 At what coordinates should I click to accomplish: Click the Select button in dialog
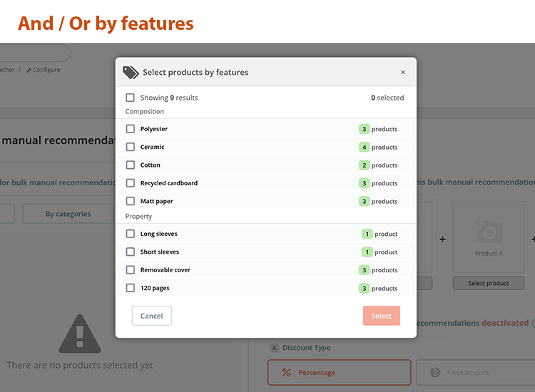coord(381,316)
